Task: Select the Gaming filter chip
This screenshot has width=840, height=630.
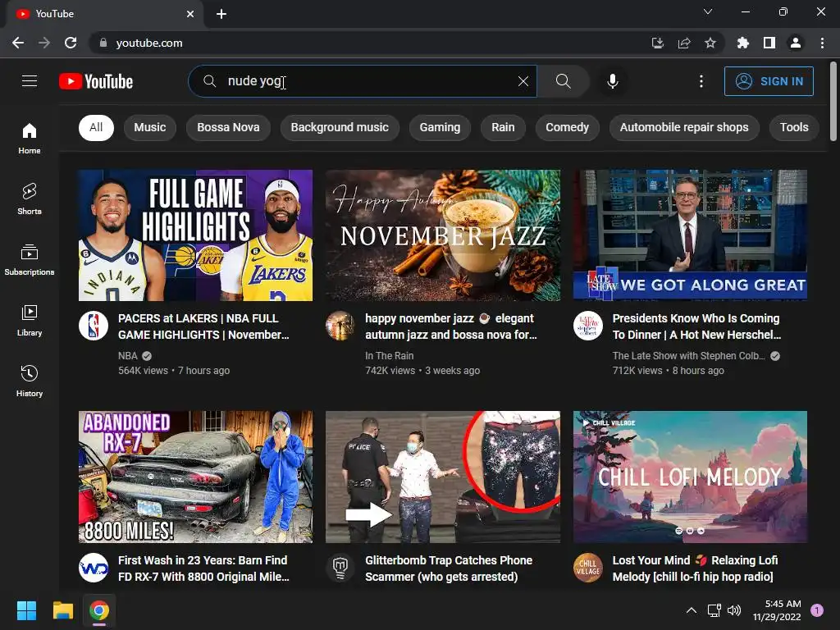Action: click(440, 127)
